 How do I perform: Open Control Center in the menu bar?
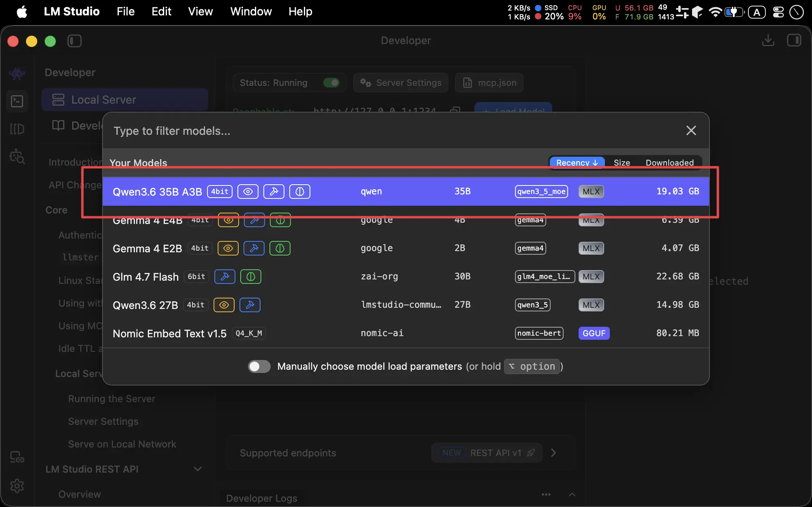[x=778, y=12]
